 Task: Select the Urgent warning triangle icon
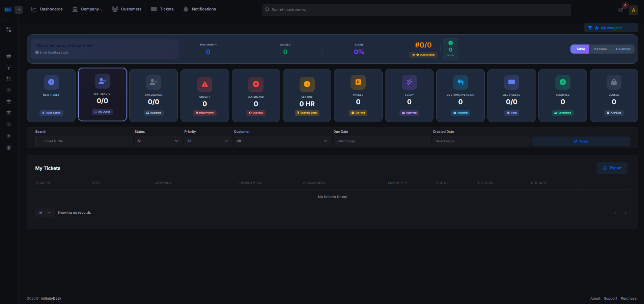tap(204, 84)
